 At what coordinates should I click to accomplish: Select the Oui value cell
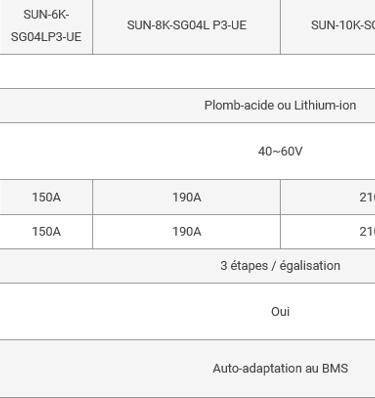click(187, 312)
